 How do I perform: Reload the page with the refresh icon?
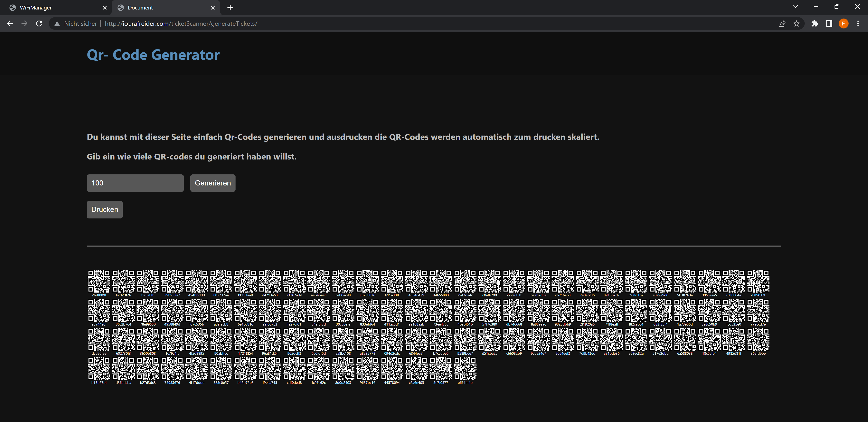[39, 23]
